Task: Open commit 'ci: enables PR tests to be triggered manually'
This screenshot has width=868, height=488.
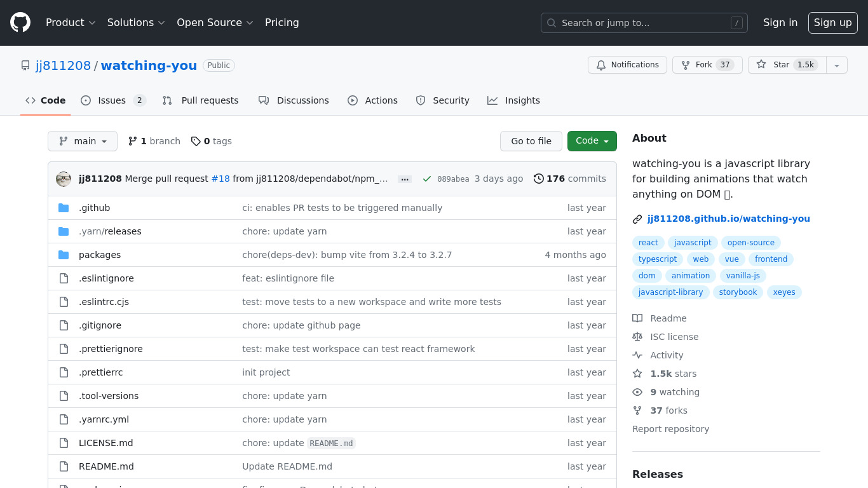Action: click(x=342, y=208)
